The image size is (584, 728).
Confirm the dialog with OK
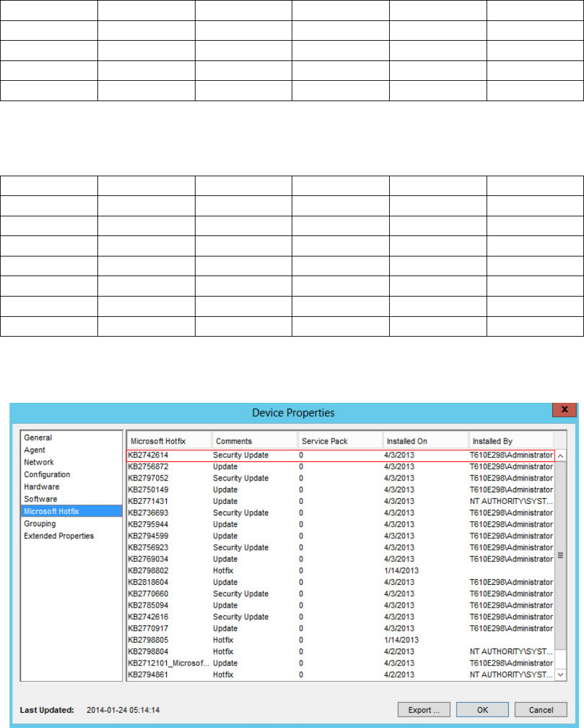click(x=482, y=710)
